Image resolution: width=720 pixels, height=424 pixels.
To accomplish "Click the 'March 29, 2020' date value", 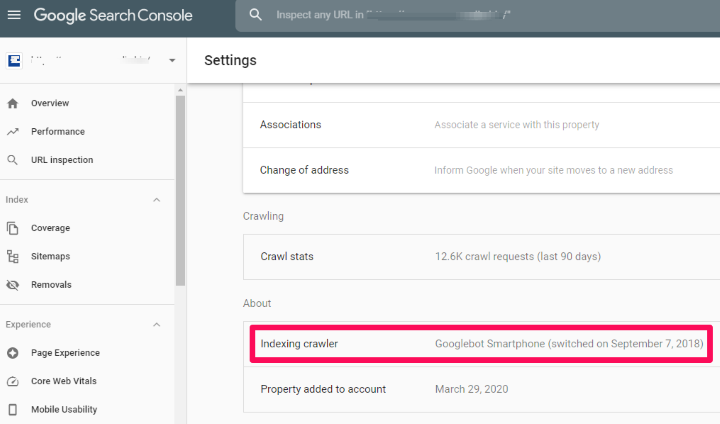I will pyautogui.click(x=472, y=390).
